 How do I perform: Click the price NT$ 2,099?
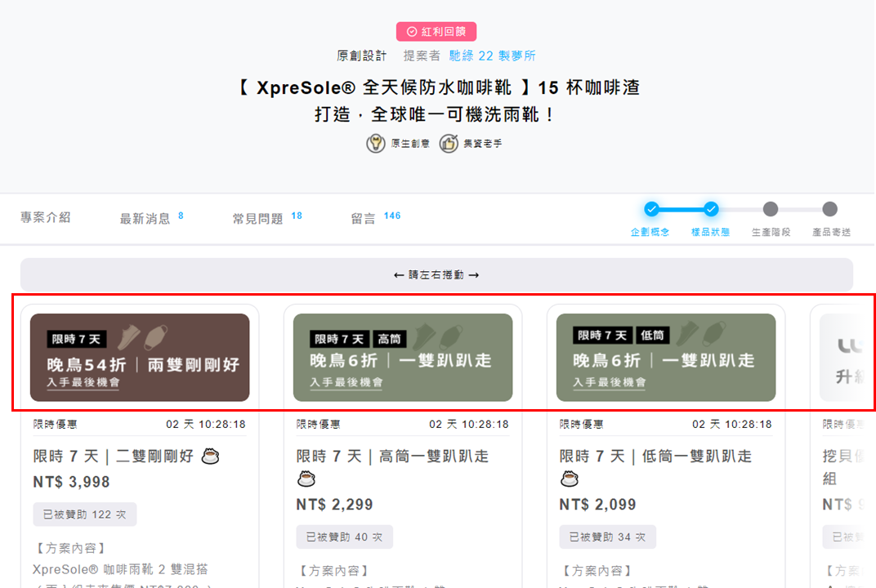tap(598, 504)
